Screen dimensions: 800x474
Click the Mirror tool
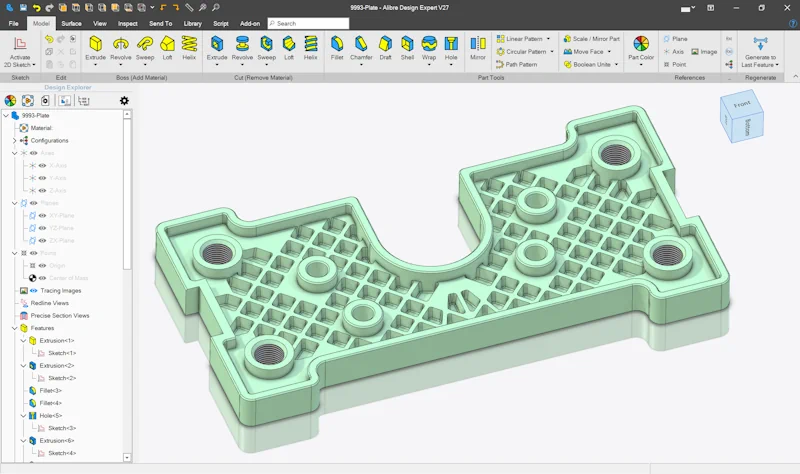point(478,48)
